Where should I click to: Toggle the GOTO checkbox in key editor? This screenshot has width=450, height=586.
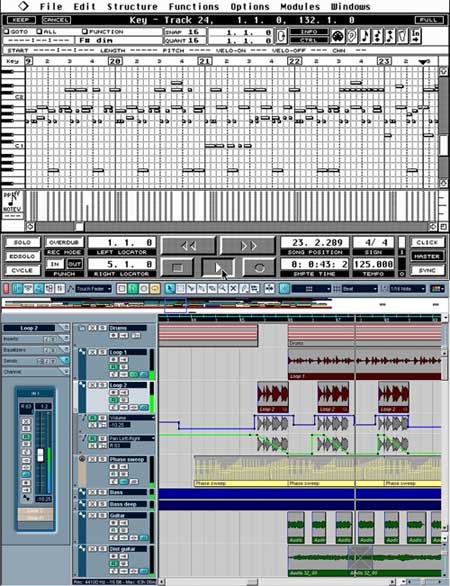coord(6,32)
